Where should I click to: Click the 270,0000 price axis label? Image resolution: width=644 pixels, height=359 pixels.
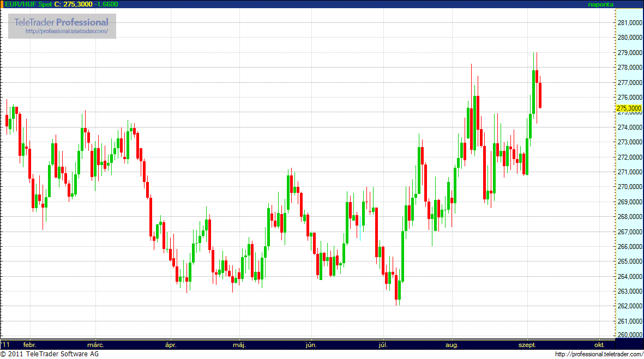point(630,187)
